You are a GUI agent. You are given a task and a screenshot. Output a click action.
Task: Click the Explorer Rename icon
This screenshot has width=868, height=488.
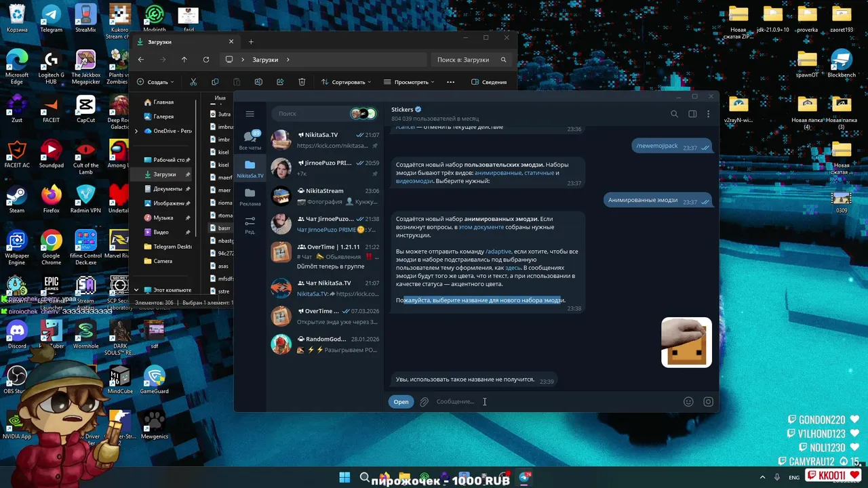tap(258, 82)
